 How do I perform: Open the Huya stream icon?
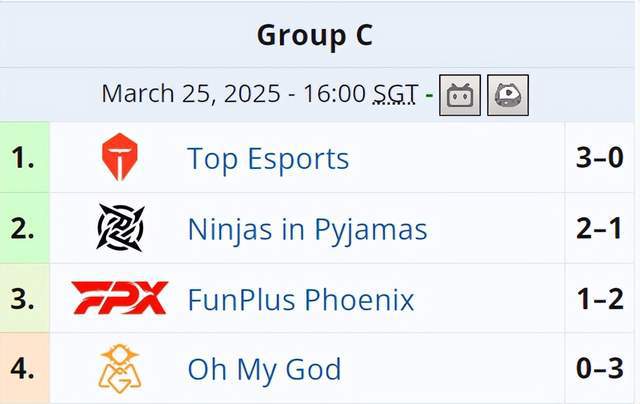click(x=508, y=95)
